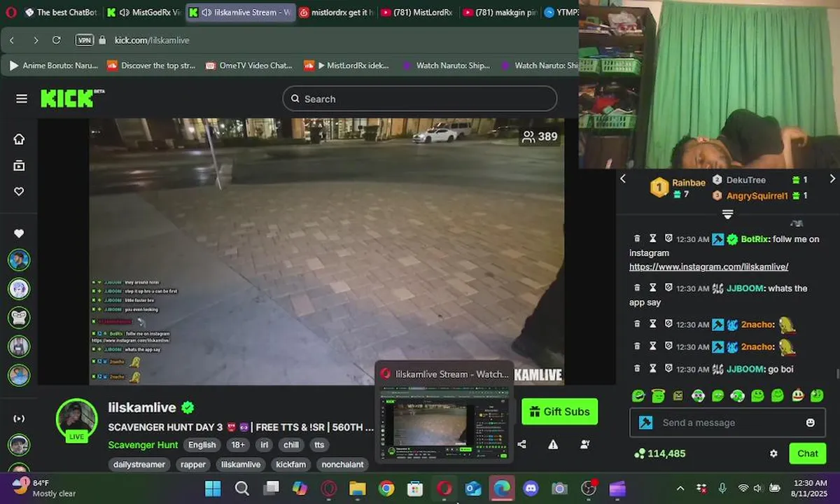This screenshot has height=504, width=840.
Task: Timeout JJBOOM on the 'go boi' message
Action: 652,369
